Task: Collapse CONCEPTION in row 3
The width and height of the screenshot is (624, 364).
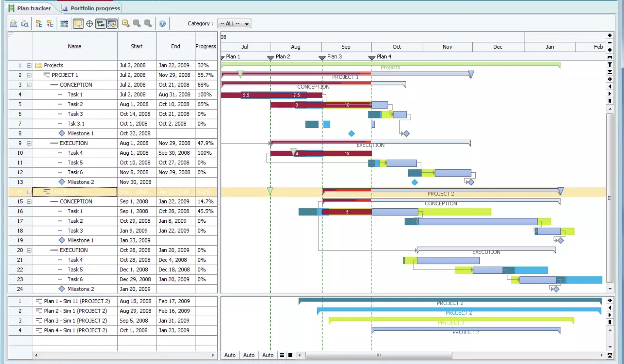Action: tap(29, 85)
